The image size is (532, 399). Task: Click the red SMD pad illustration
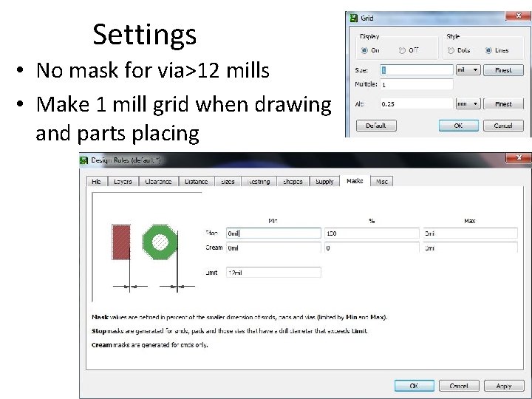coord(121,242)
